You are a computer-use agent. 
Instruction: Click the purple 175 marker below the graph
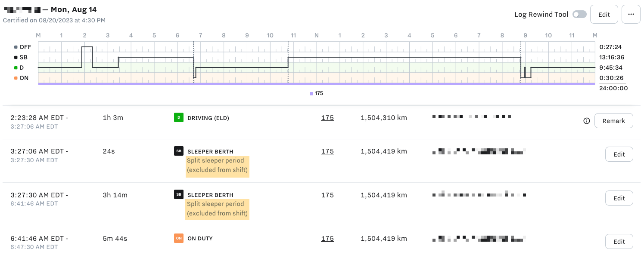coord(315,93)
